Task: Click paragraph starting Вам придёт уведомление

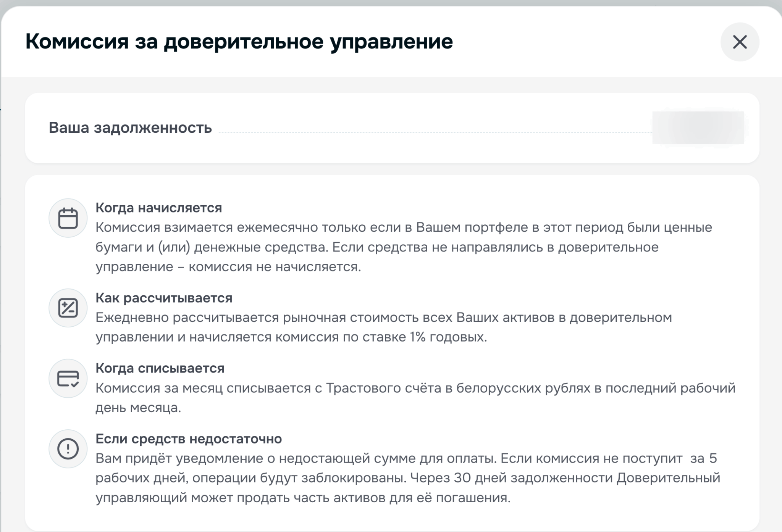Action: point(408,478)
